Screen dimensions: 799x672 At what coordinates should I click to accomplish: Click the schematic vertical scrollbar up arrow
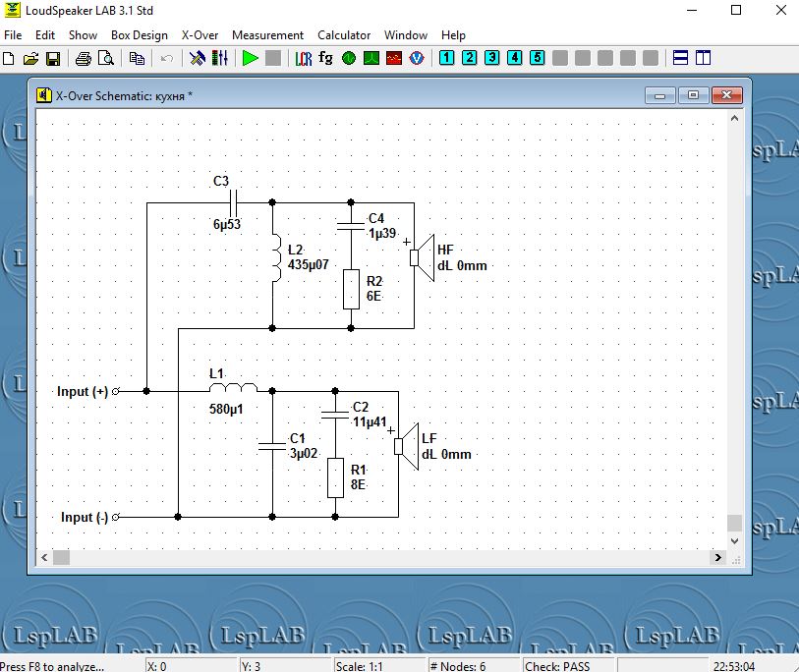click(x=734, y=118)
